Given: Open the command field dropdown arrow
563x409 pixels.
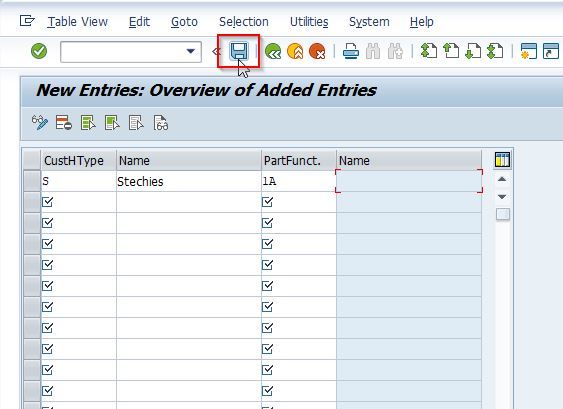Looking at the screenshot, I should tap(191, 51).
